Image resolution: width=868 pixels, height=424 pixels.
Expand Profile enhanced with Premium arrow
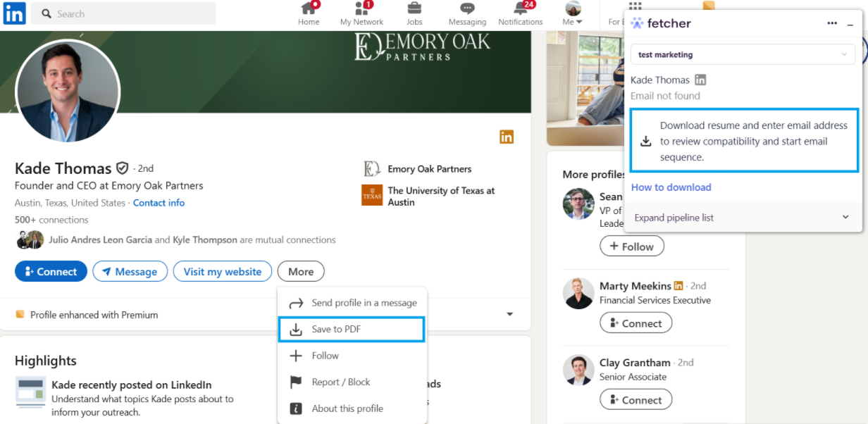pos(509,315)
